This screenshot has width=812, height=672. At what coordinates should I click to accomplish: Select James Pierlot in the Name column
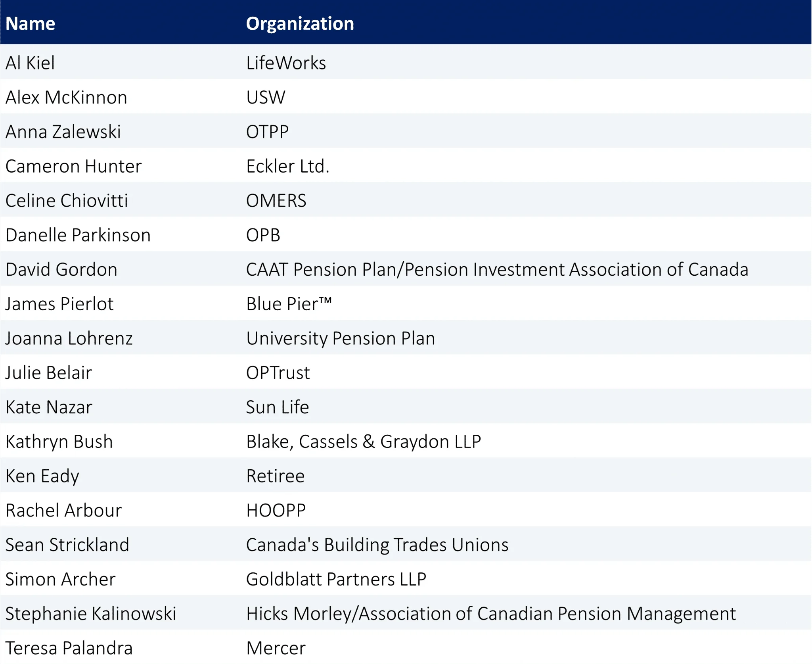click(59, 304)
